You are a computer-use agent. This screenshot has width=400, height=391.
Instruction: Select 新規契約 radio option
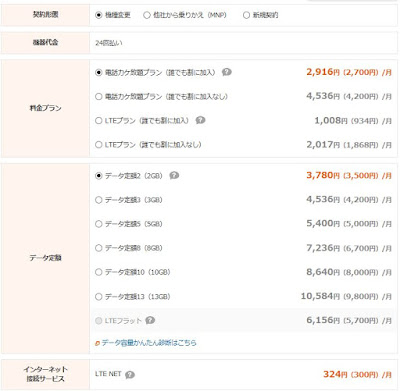(246, 15)
